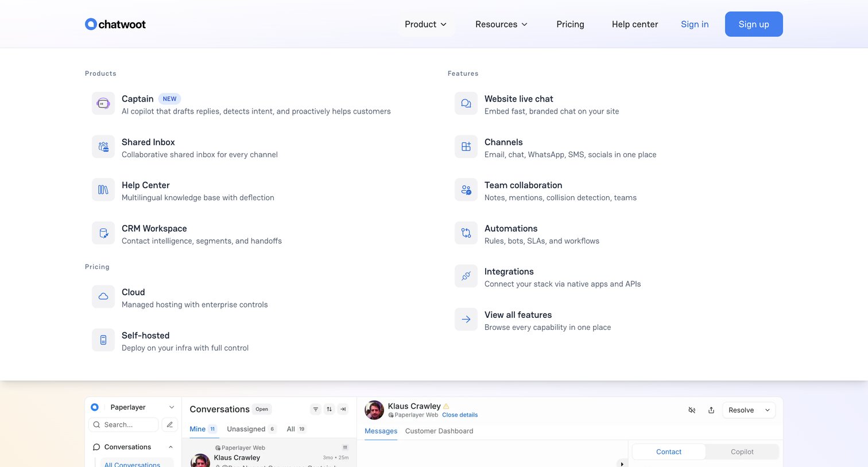Open the Resources dropdown menu
This screenshot has width=868, height=467.
[x=501, y=24]
